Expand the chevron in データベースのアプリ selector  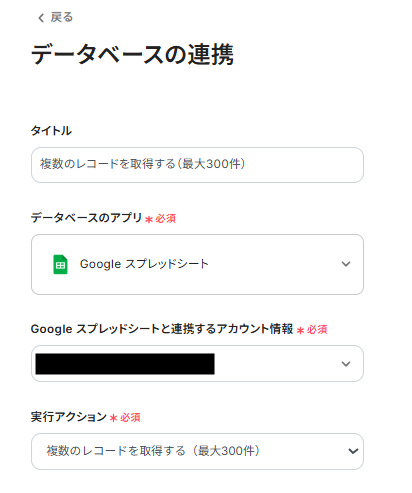[346, 264]
